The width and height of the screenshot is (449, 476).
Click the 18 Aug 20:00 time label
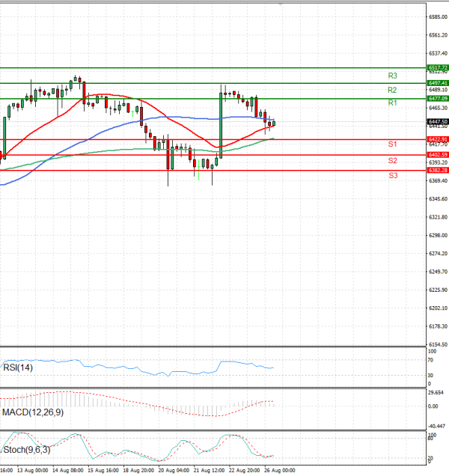click(138, 471)
